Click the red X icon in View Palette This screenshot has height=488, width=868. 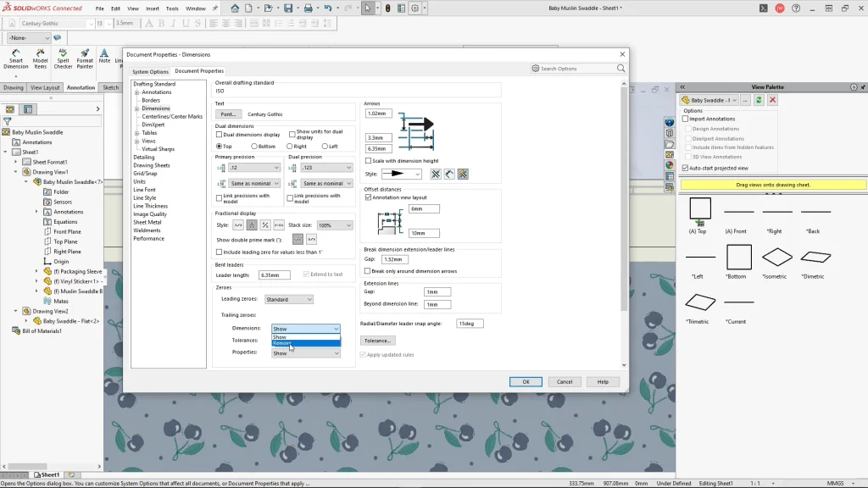772,100
